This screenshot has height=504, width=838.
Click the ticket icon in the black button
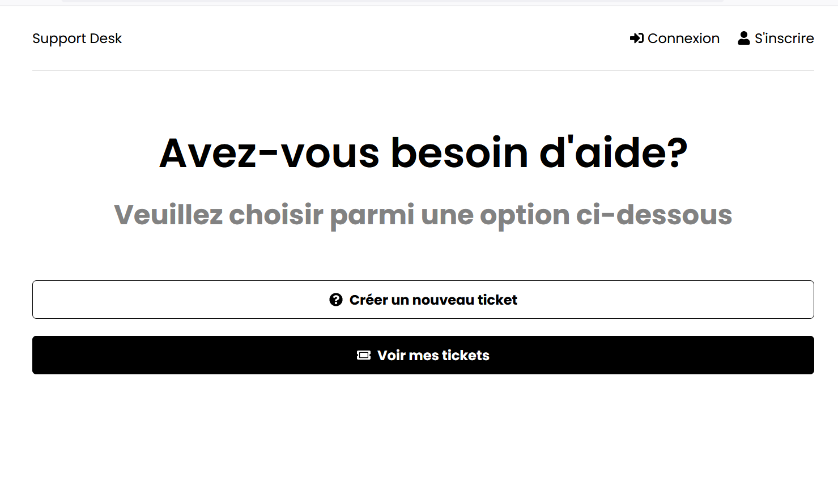(364, 355)
